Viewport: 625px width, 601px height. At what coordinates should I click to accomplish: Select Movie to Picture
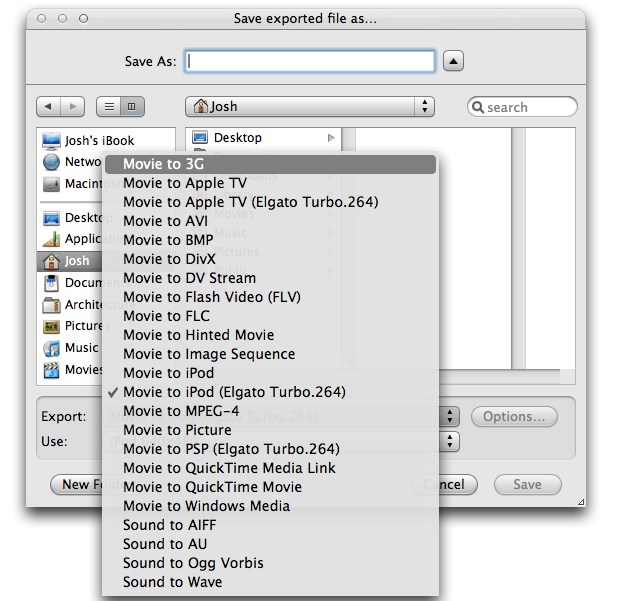tap(270, 430)
